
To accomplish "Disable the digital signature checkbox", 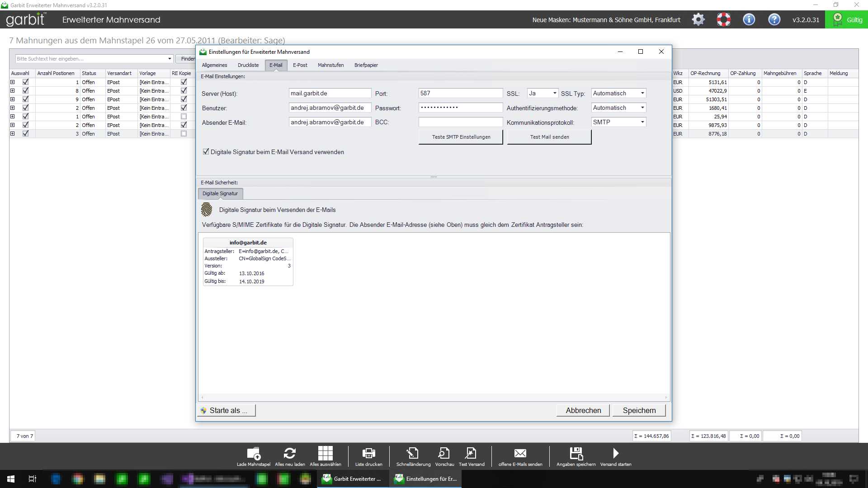I will click(206, 152).
